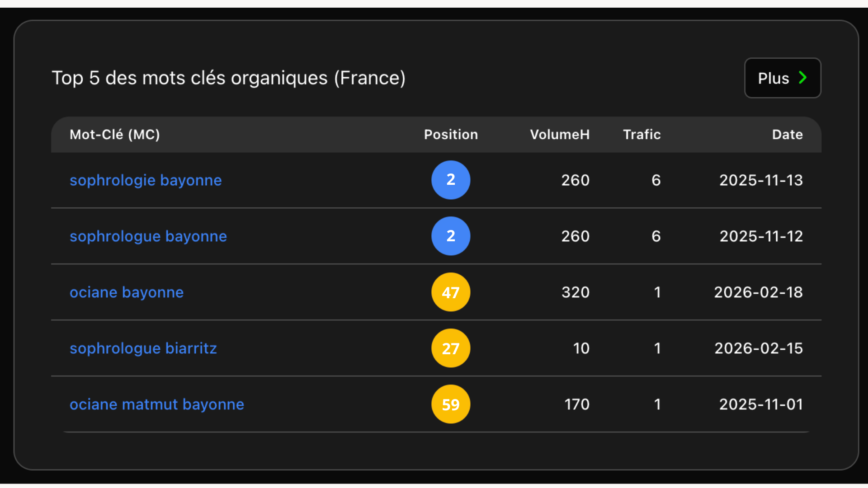Click the 320 volume value for ociane bayonne
The width and height of the screenshot is (868, 488).
coord(576,292)
